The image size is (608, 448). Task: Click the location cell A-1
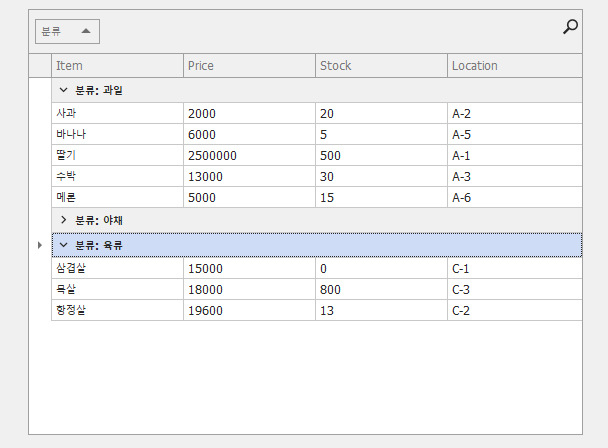click(515, 155)
